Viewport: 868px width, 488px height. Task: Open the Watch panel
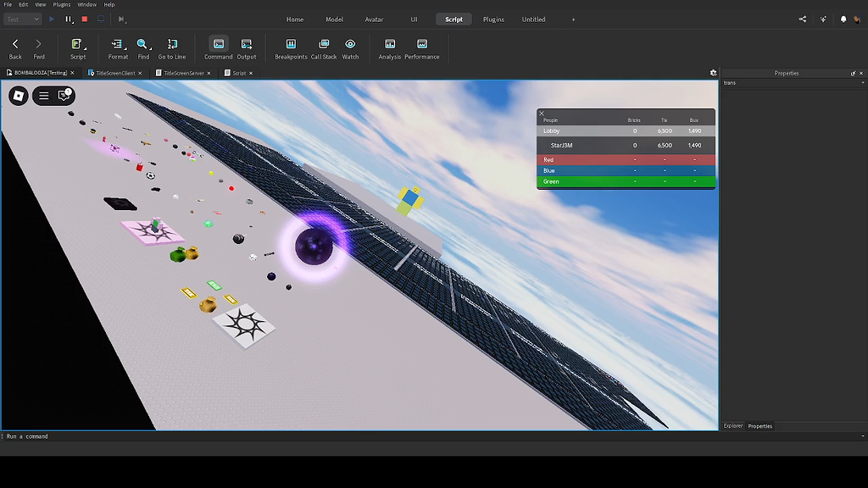tap(350, 48)
